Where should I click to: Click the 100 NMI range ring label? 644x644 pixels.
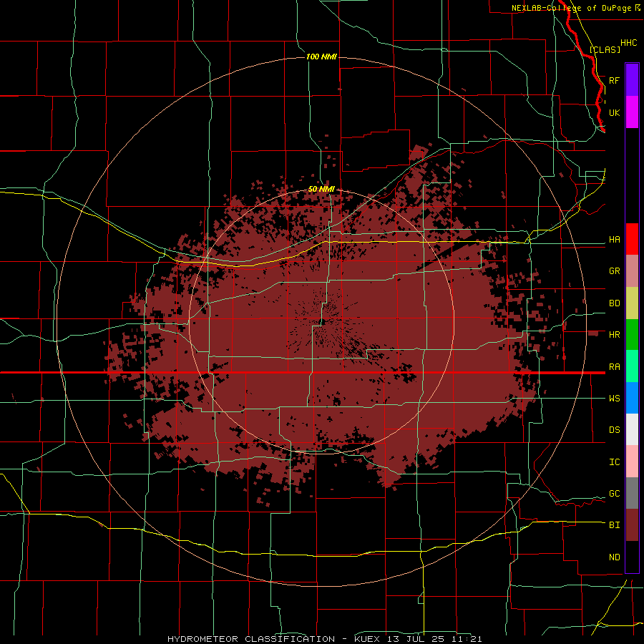(321, 57)
